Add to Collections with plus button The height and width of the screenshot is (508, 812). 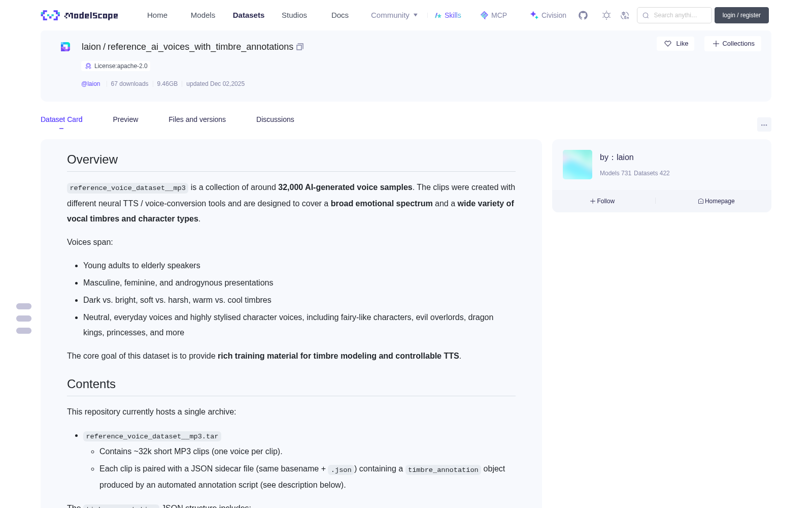(733, 44)
